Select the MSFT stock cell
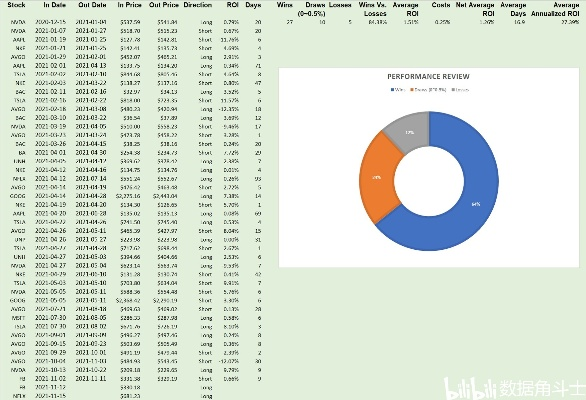 click(18, 318)
